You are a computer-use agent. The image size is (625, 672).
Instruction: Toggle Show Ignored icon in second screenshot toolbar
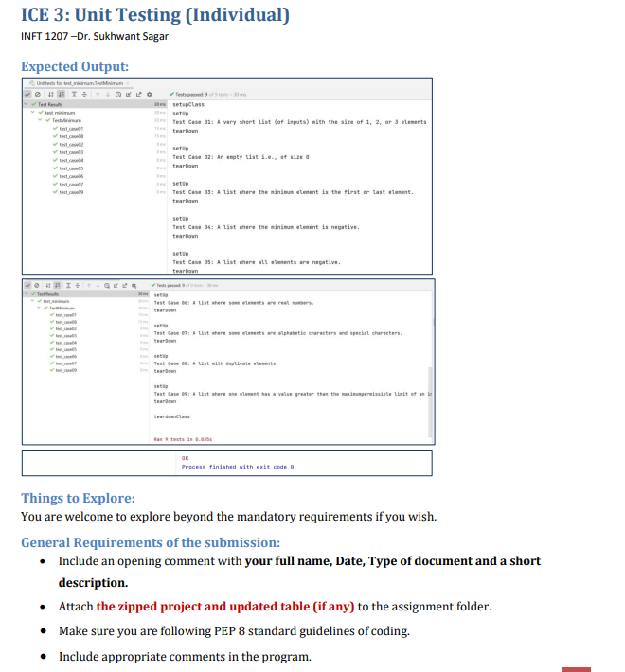click(37, 286)
